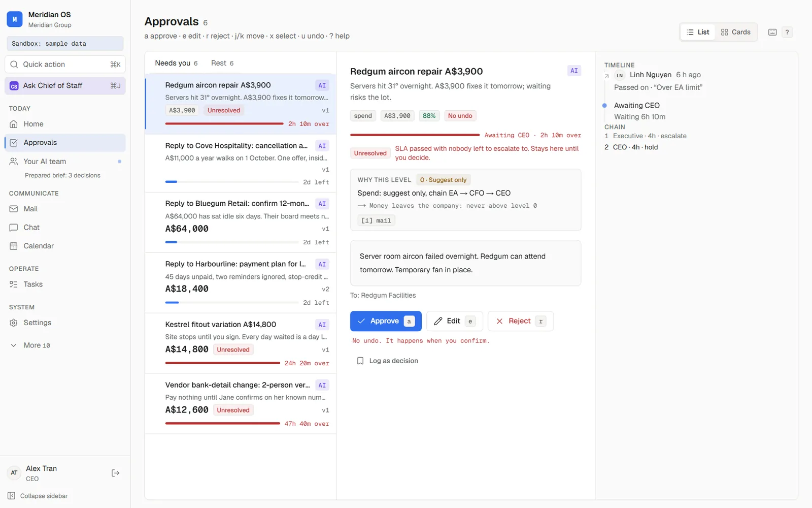Show keyboard shortcuts via keyboard icon
The width and height of the screenshot is (812, 508).
point(772,32)
